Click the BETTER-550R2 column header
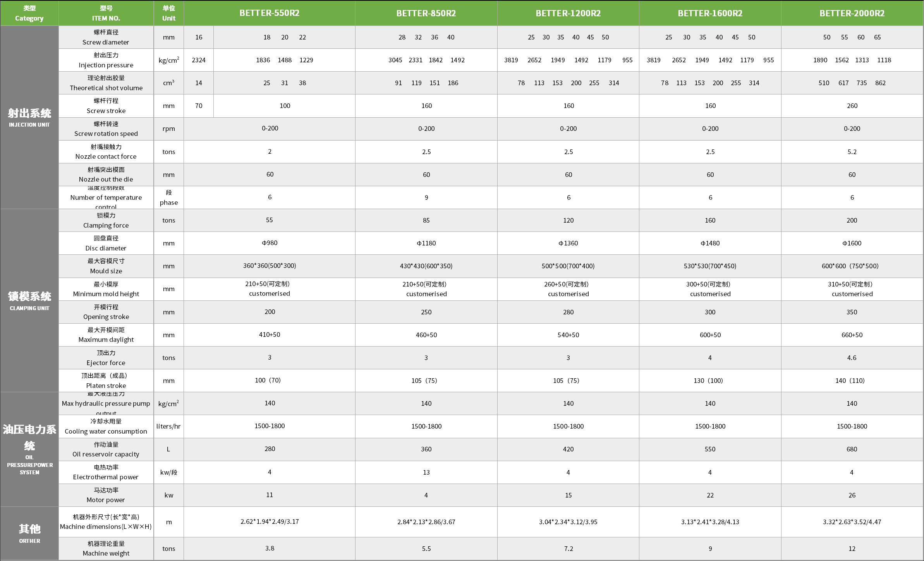This screenshot has width=924, height=561. click(x=270, y=13)
